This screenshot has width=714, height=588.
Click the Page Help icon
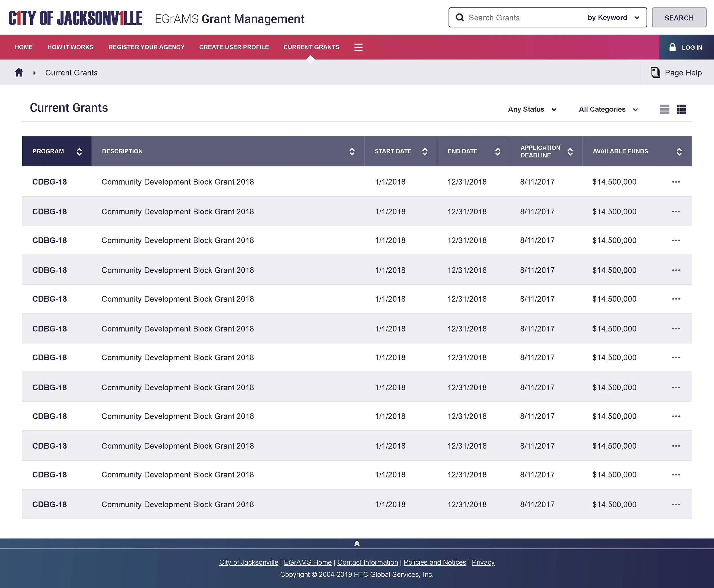click(x=655, y=73)
